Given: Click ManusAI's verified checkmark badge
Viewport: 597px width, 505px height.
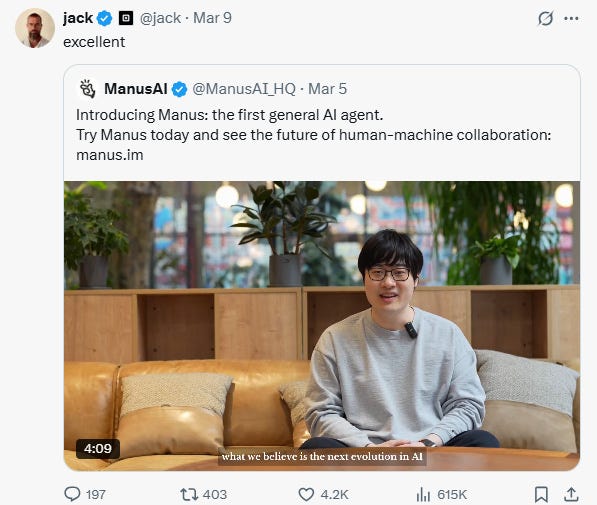Looking at the screenshot, I should 179,89.
